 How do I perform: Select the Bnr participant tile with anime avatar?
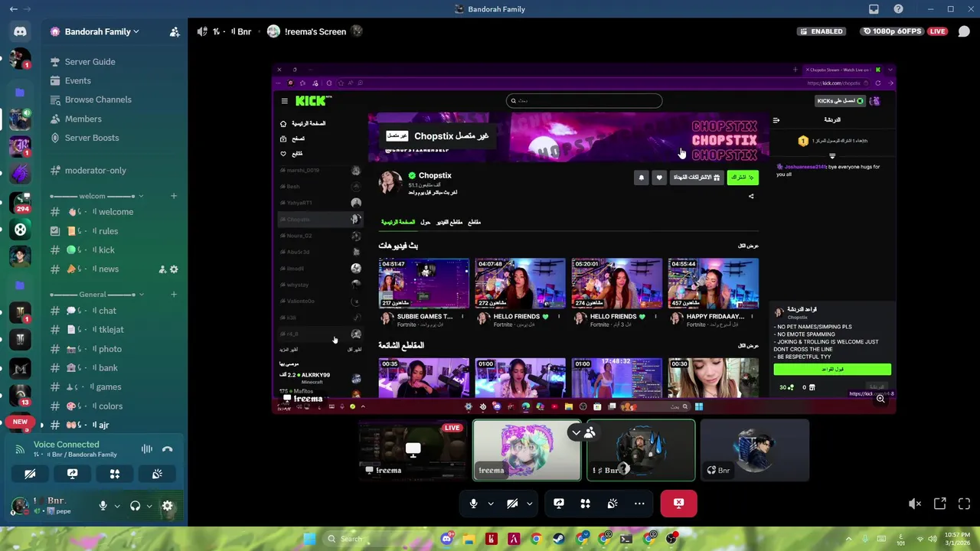point(754,449)
